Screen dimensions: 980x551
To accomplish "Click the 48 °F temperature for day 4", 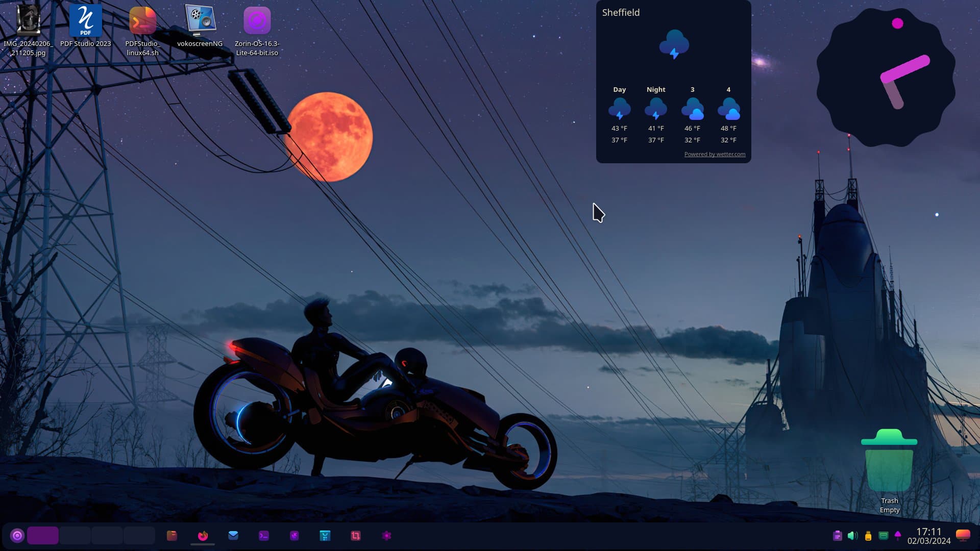I will (728, 129).
